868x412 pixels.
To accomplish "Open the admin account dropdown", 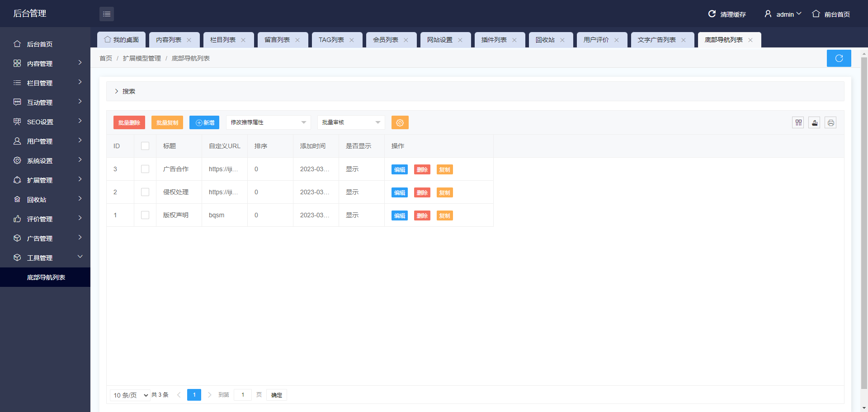I will pyautogui.click(x=788, y=14).
